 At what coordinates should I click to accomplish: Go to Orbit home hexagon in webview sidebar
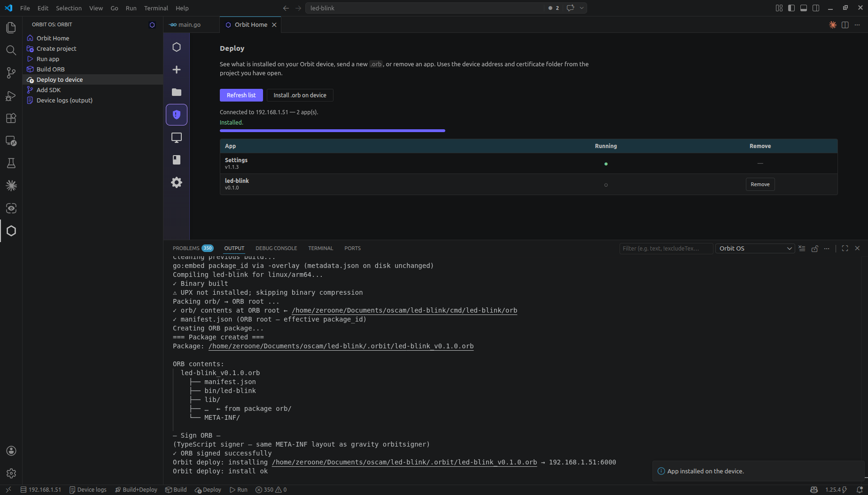(177, 47)
